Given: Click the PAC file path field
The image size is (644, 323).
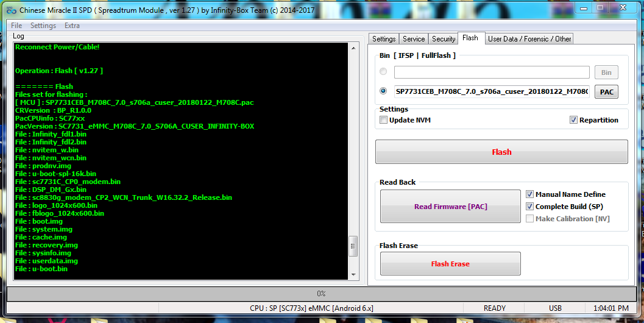Looking at the screenshot, I should pyautogui.click(x=492, y=91).
